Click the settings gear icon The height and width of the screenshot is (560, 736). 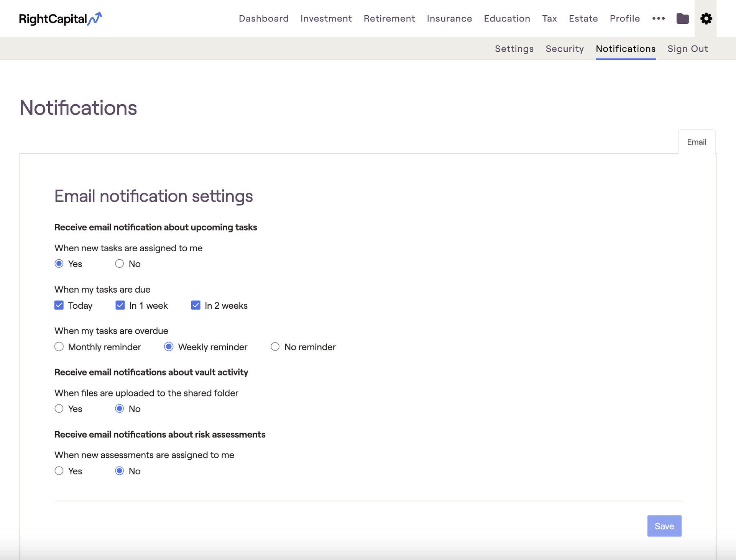point(706,18)
